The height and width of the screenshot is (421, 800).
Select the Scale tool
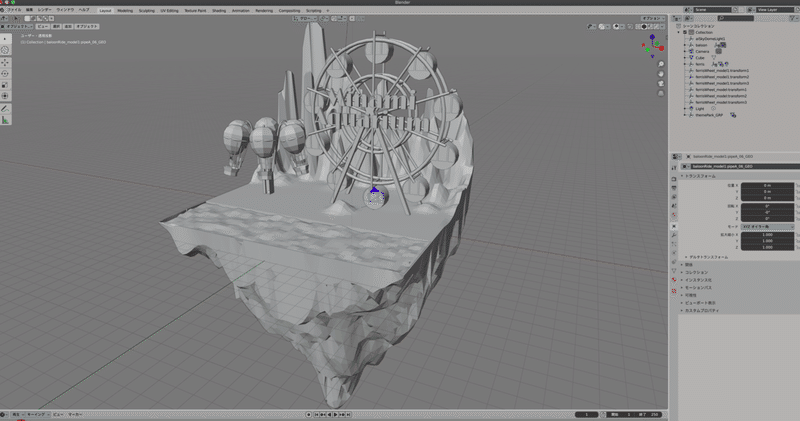pyautogui.click(x=5, y=85)
